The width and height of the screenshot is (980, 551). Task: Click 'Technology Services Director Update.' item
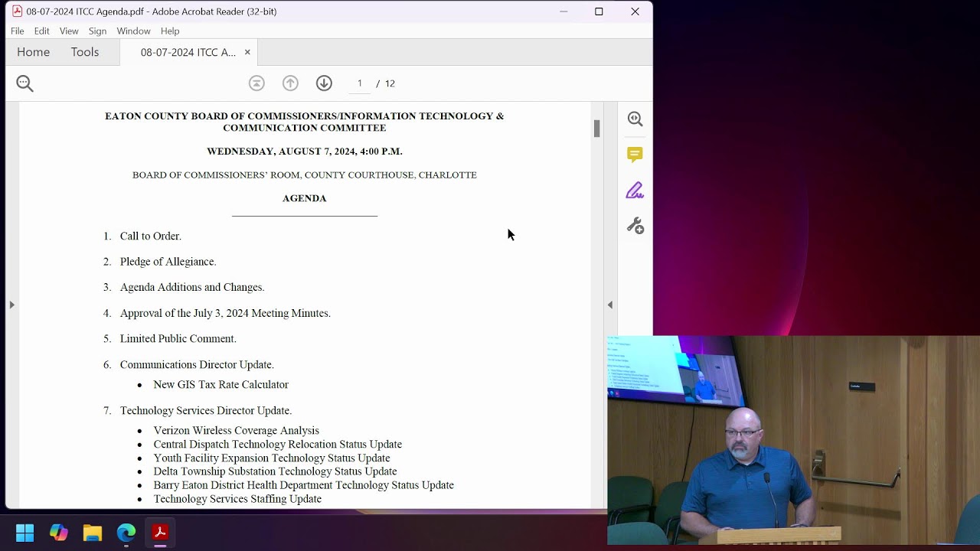tap(206, 410)
